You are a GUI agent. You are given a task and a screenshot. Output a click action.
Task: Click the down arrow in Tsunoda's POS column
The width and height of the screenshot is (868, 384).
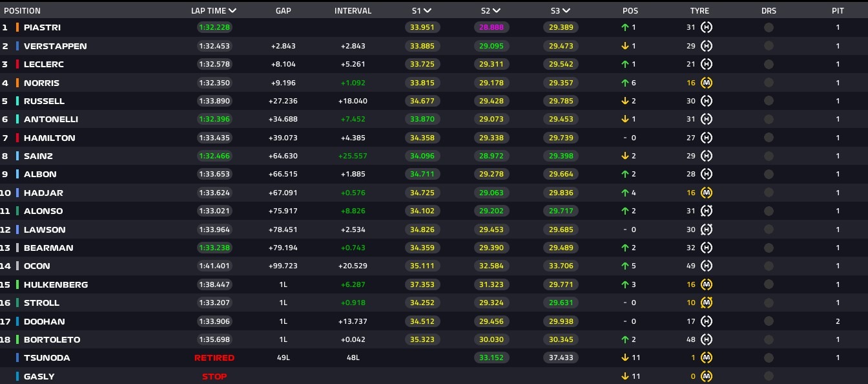[625, 357]
